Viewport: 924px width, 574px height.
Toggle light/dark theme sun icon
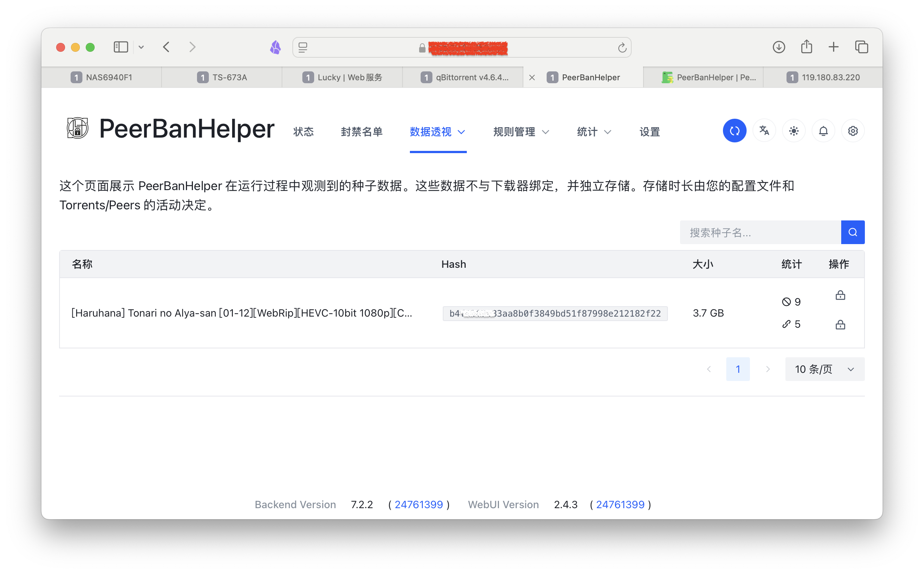794,131
